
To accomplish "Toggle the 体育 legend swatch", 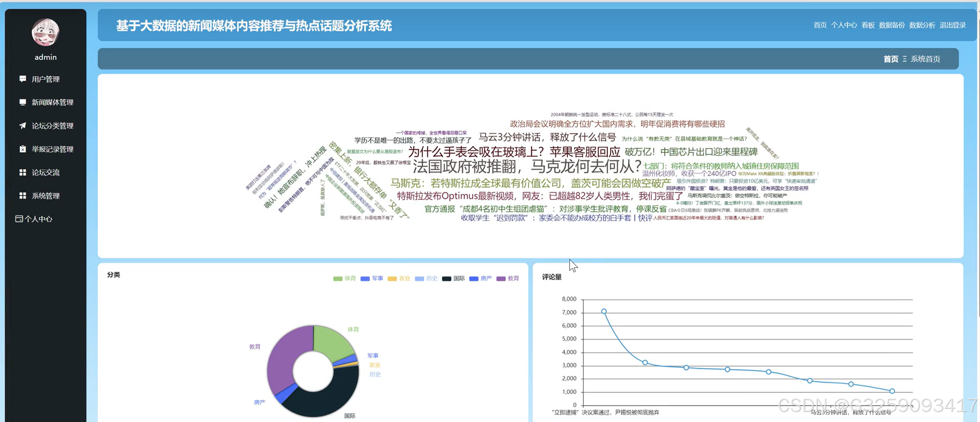I will tap(337, 278).
